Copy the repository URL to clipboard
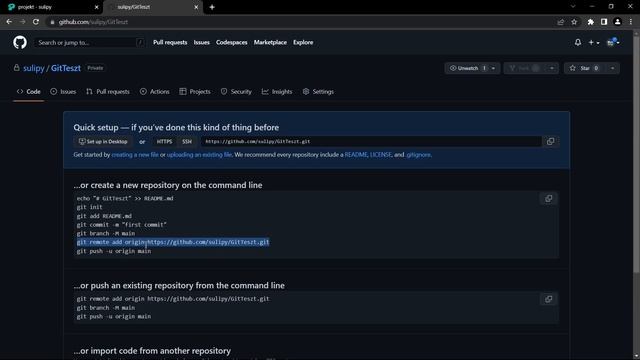Viewport: 640px width, 360px height. 550,142
